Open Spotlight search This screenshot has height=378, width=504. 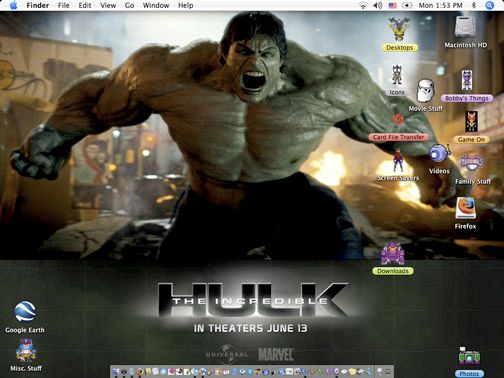(x=489, y=5)
